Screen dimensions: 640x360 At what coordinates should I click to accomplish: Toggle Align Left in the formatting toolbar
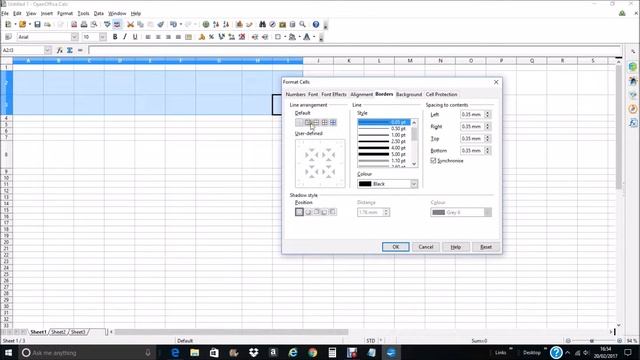148,37
